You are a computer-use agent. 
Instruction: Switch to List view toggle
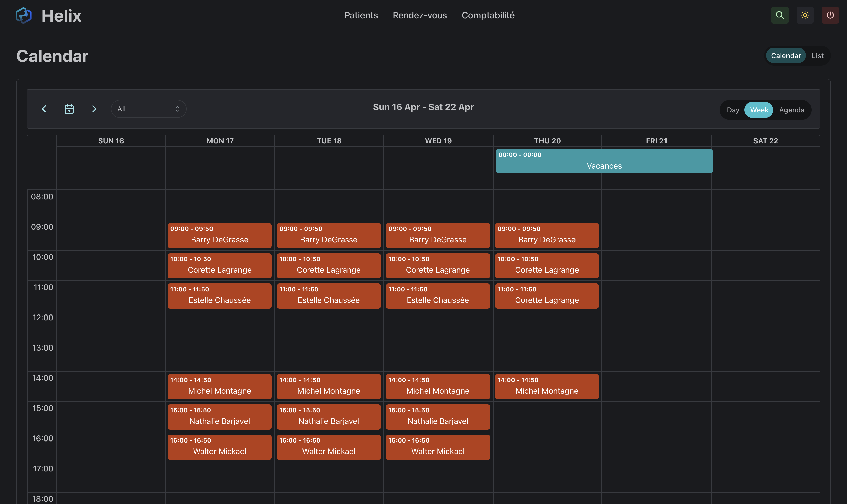[x=817, y=56]
